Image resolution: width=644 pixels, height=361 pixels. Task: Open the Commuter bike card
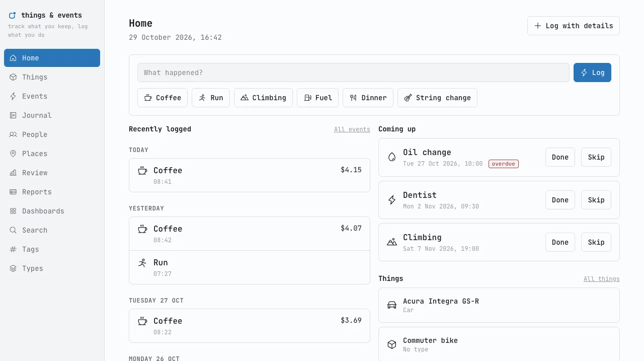point(499,344)
